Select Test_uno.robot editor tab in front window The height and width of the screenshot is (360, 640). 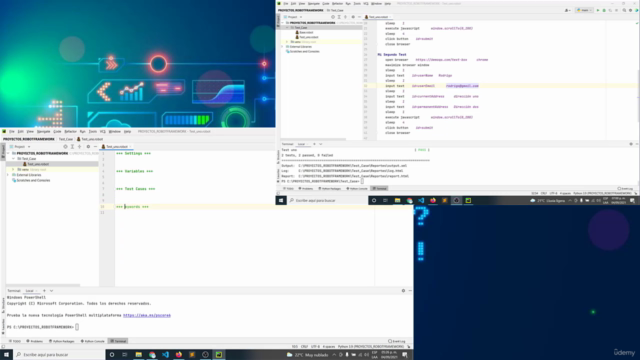116,147
